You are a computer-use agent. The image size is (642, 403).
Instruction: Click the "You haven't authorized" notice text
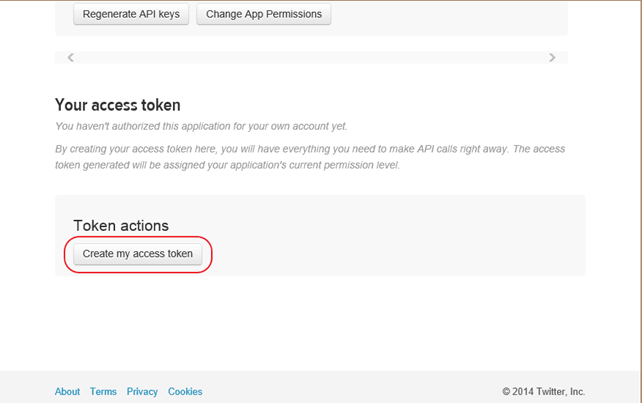(201, 127)
